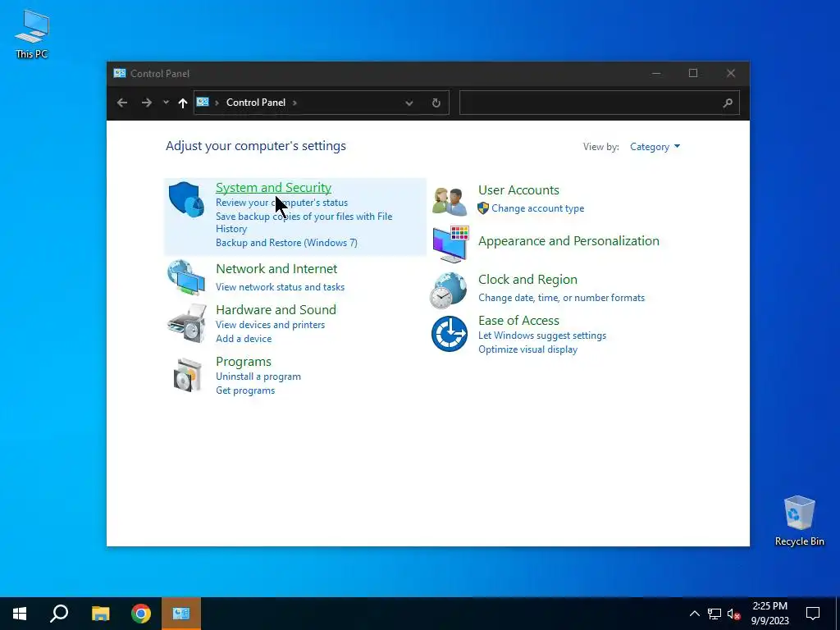The height and width of the screenshot is (630, 840).
Task: Open the network icon in system tray
Action: pyautogui.click(x=714, y=614)
